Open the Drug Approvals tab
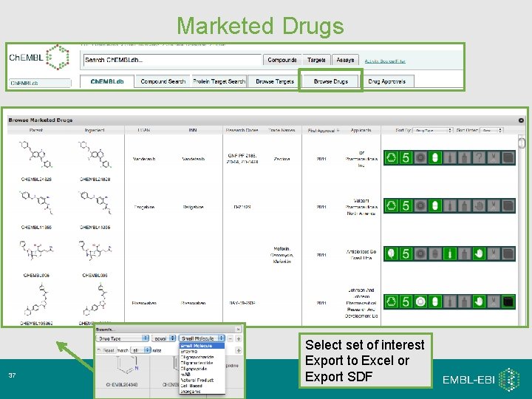Screen dimensions: 532x399 [x=386, y=81]
